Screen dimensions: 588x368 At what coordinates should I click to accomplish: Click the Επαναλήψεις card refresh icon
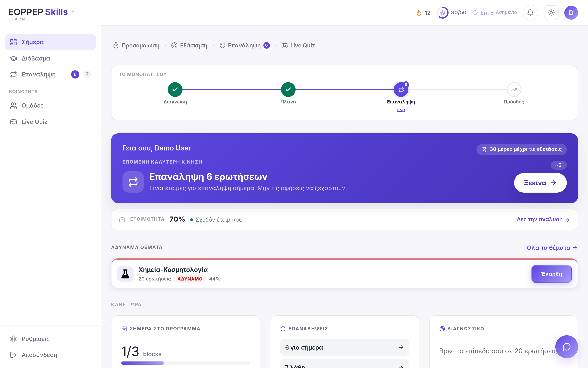(283, 329)
